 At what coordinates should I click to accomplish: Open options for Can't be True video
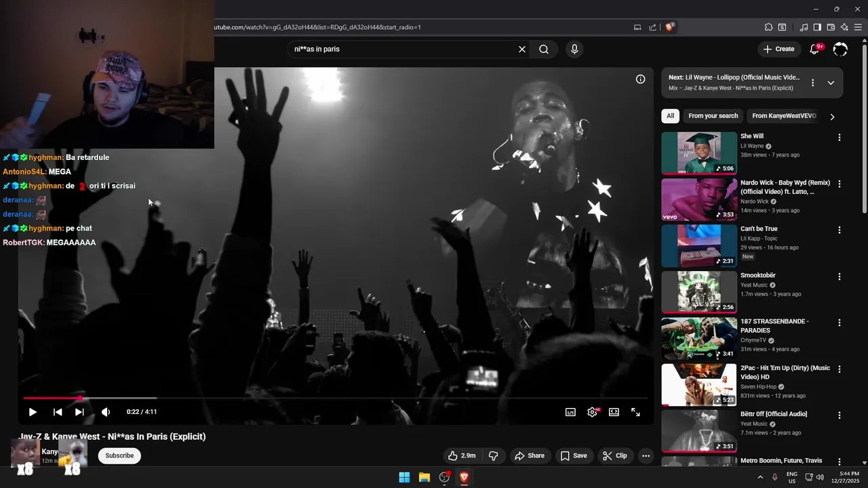[840, 230]
